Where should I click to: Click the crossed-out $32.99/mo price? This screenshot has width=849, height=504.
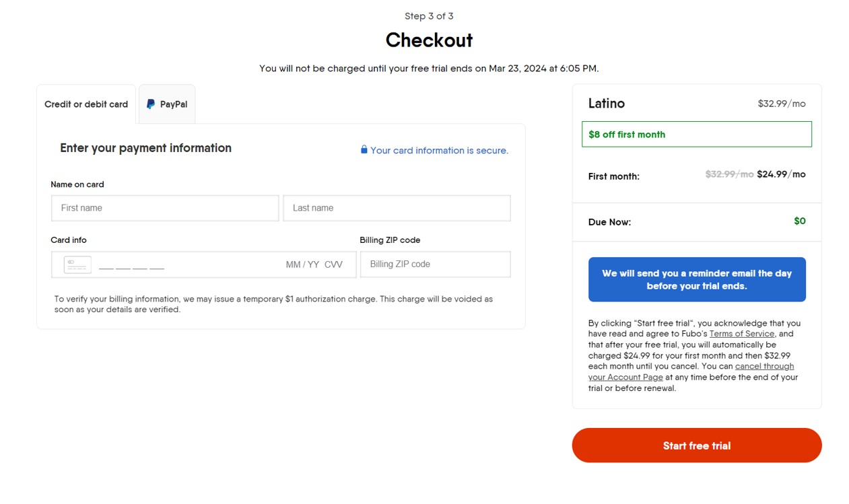tap(729, 174)
